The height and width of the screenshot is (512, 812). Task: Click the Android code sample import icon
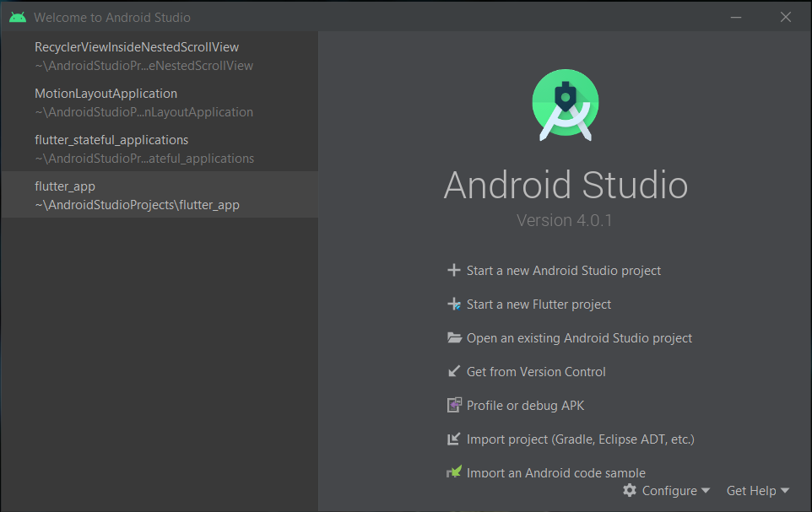[x=453, y=472]
